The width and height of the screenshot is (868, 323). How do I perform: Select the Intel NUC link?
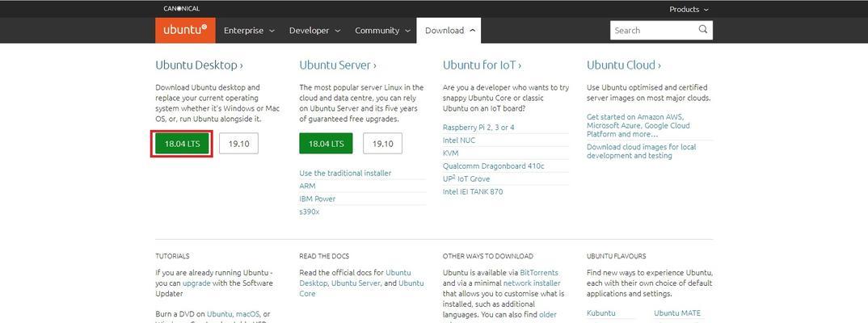pos(459,141)
